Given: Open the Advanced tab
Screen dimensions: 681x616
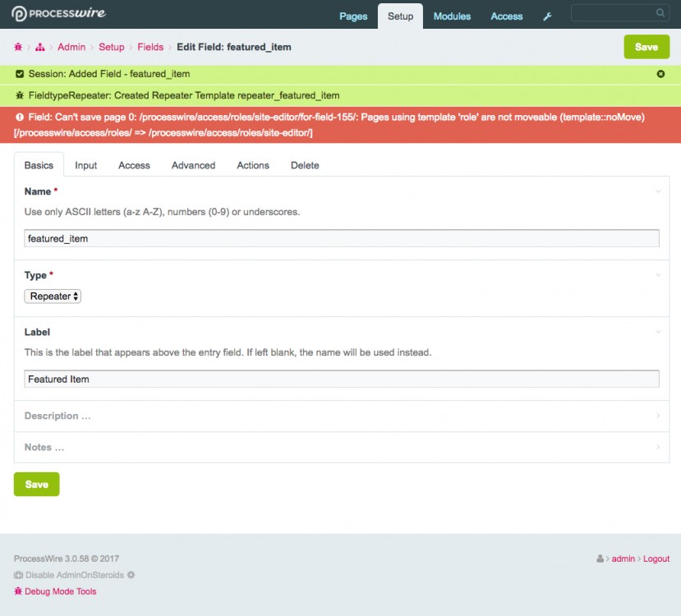Looking at the screenshot, I should coord(193,165).
